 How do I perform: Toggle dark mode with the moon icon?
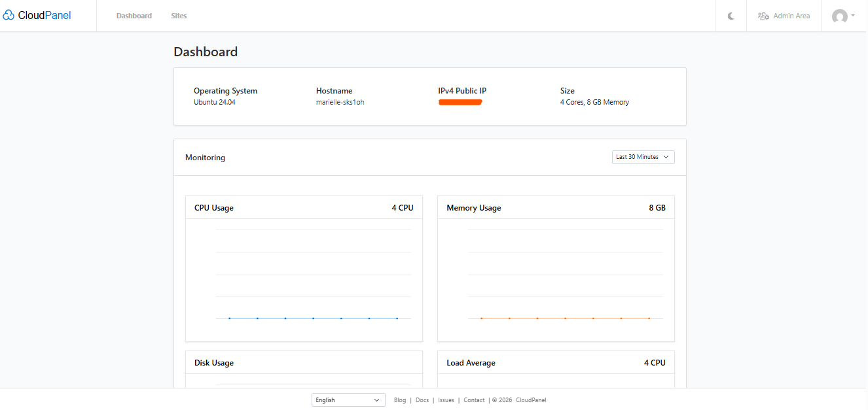[731, 16]
